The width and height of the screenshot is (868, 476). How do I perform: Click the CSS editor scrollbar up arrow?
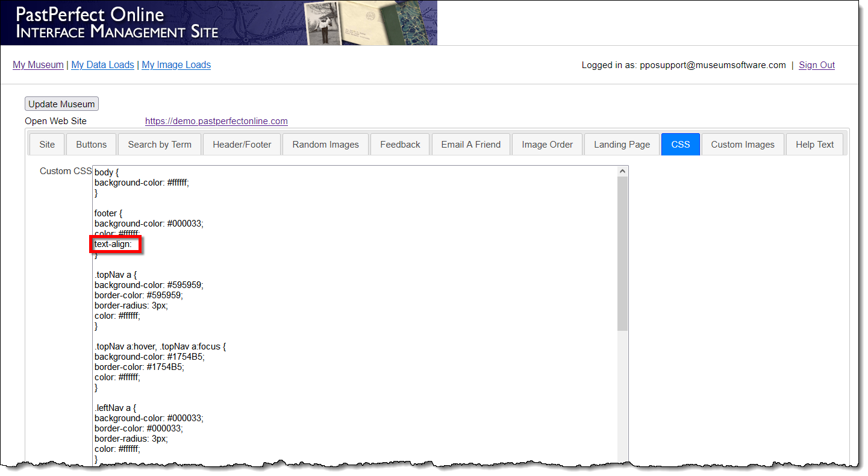(x=623, y=171)
